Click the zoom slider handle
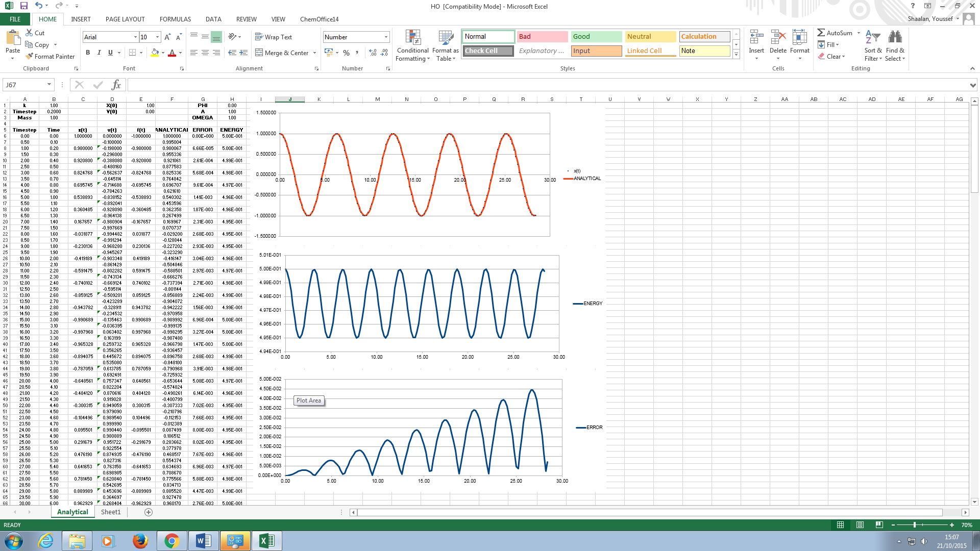 point(915,525)
